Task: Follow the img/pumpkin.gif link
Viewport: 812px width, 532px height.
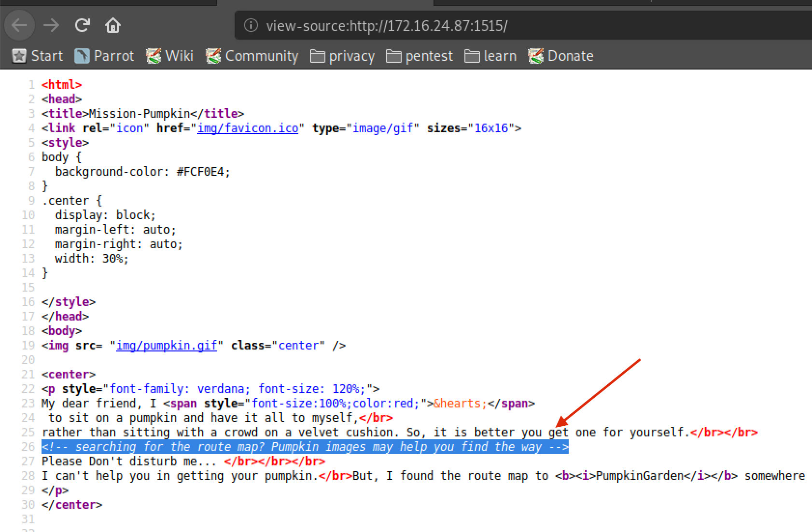Action: point(167,346)
